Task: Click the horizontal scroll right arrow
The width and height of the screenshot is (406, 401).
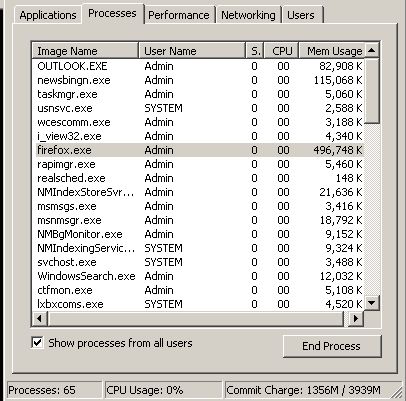Action: [356, 319]
